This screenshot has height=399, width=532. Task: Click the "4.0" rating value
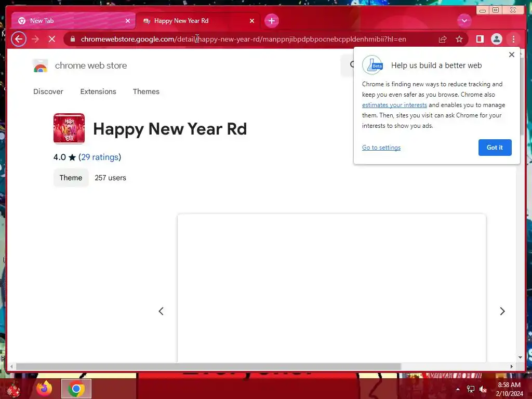coord(60,157)
